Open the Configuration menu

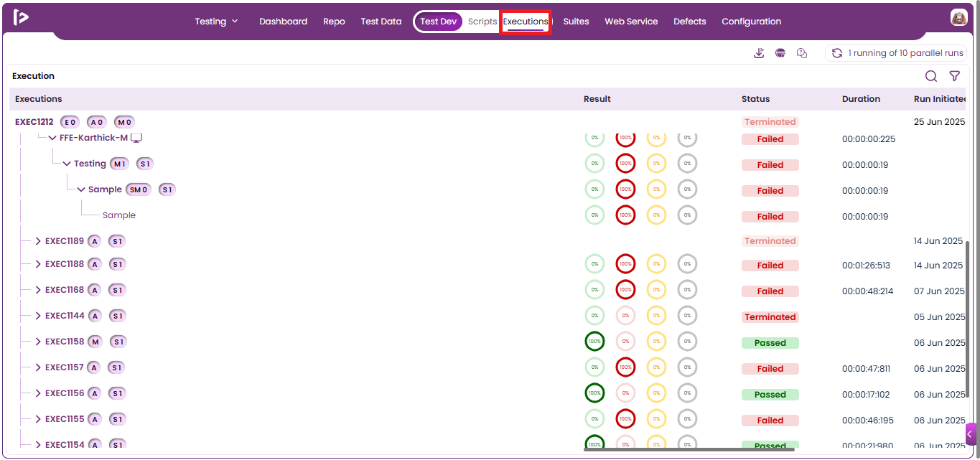click(x=752, y=22)
